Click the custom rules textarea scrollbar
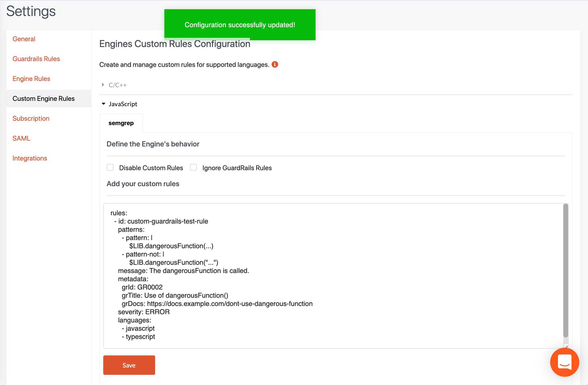The height and width of the screenshot is (385, 588). point(565,271)
